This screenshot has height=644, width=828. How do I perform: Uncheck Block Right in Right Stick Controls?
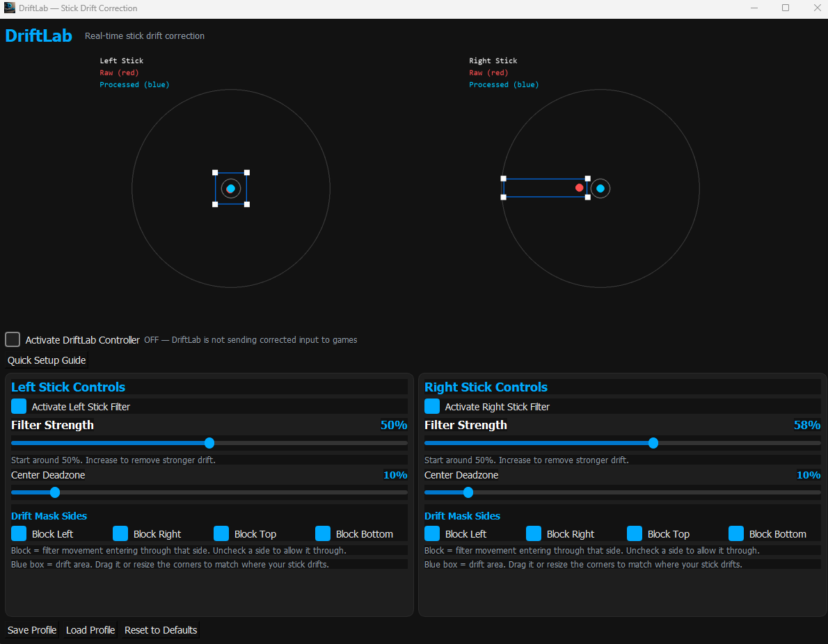coord(534,533)
